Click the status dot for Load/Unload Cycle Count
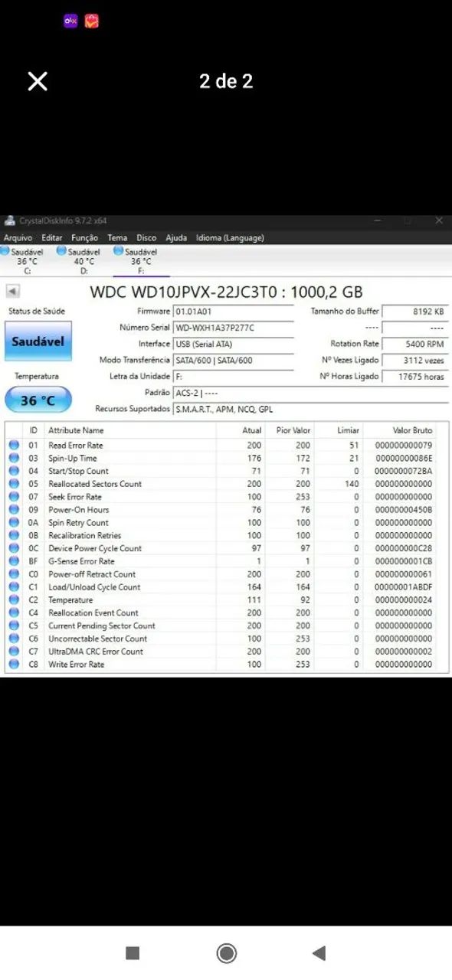Viewport: 452px width, 980px height. [14, 587]
